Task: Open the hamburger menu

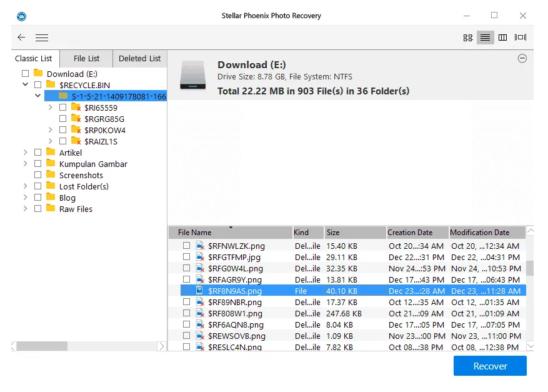Action: click(42, 38)
